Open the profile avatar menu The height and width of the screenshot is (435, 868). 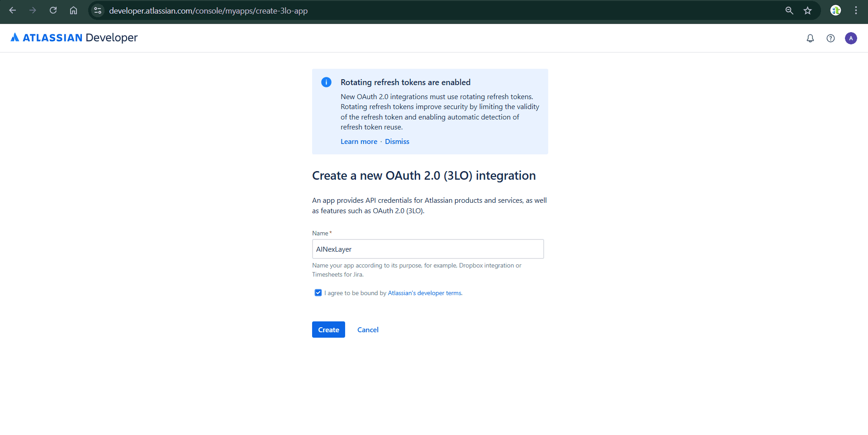coord(851,38)
